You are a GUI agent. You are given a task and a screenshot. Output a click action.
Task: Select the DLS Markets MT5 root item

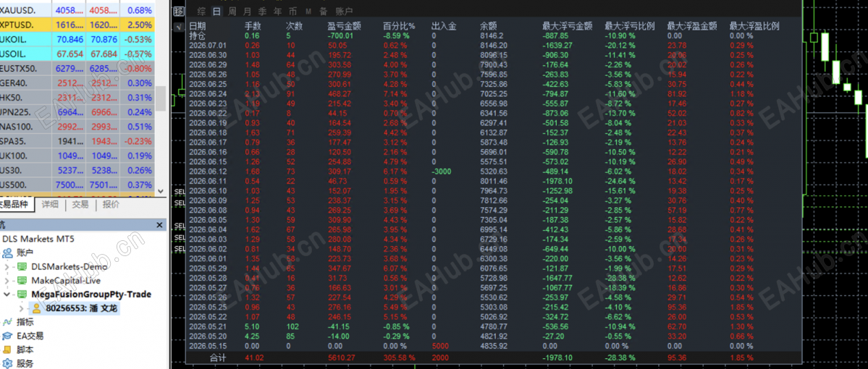[38, 239]
